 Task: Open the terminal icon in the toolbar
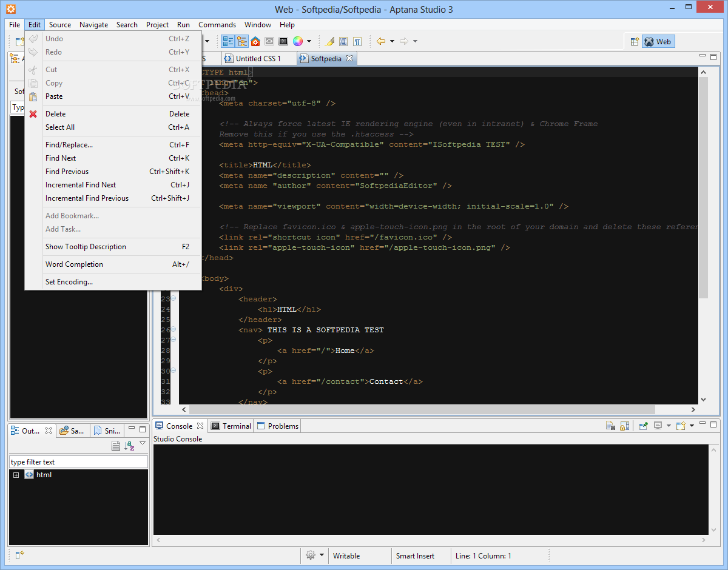coord(283,41)
